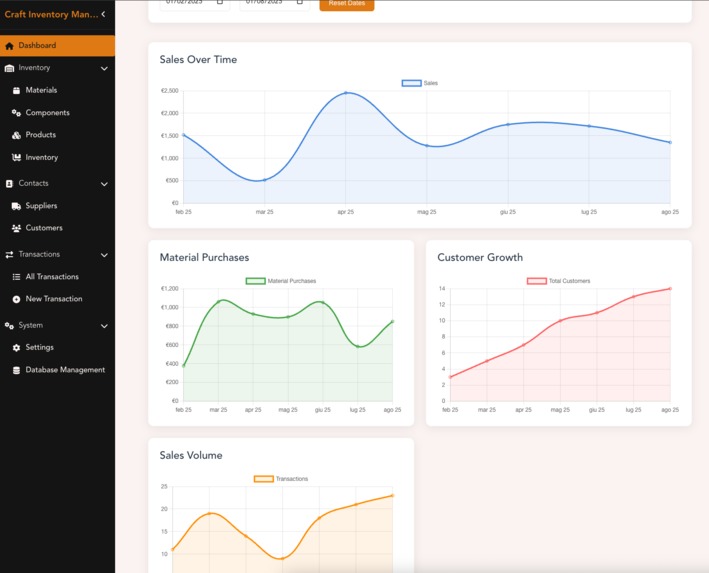Click the Customers people icon
Image resolution: width=709 pixels, height=573 pixels.
(x=16, y=228)
